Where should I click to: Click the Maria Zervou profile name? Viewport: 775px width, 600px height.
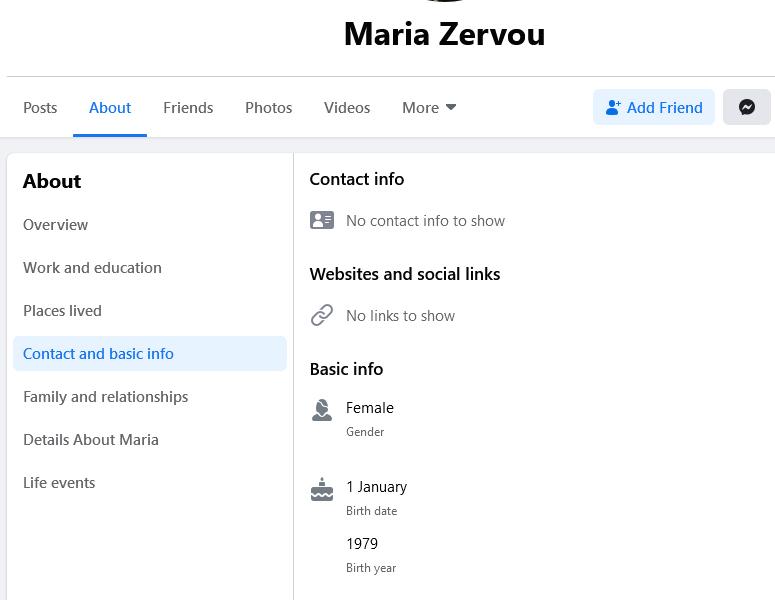(x=444, y=34)
